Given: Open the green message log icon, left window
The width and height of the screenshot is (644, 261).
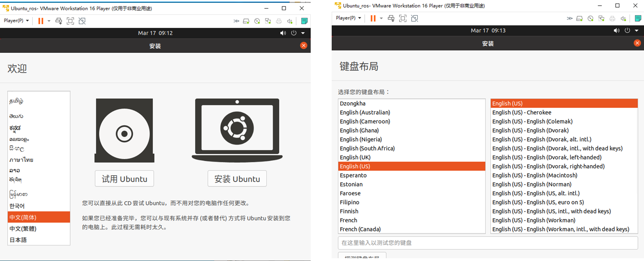Looking at the screenshot, I should pyautogui.click(x=305, y=21).
